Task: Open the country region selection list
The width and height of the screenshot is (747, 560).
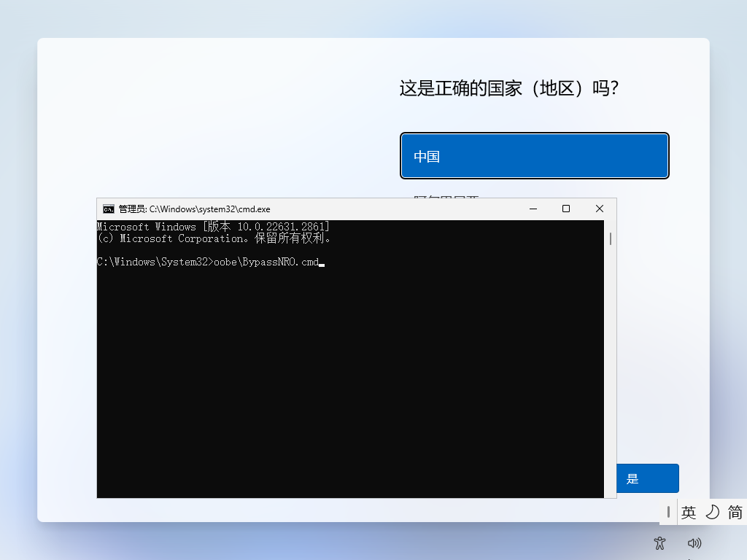Action: click(534, 155)
